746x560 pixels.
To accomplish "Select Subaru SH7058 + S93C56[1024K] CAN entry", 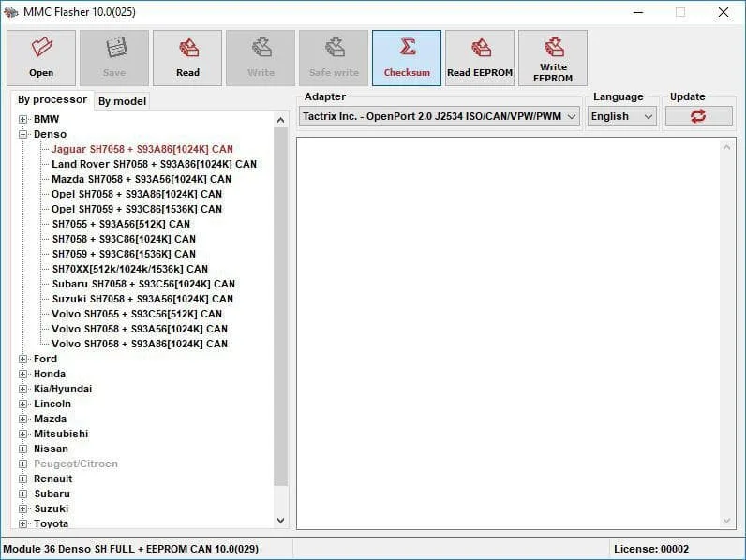I will point(143,285).
